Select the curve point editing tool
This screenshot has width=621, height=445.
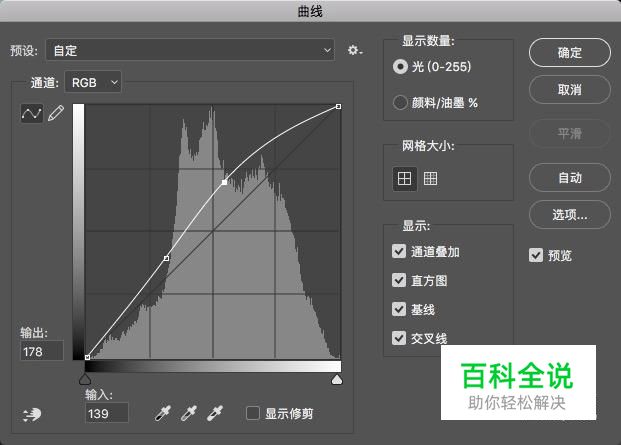click(x=32, y=114)
